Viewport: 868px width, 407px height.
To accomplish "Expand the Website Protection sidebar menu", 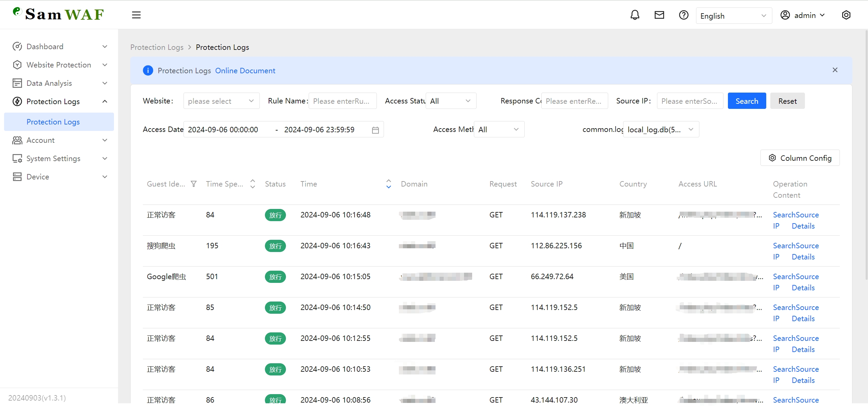I will tap(59, 65).
